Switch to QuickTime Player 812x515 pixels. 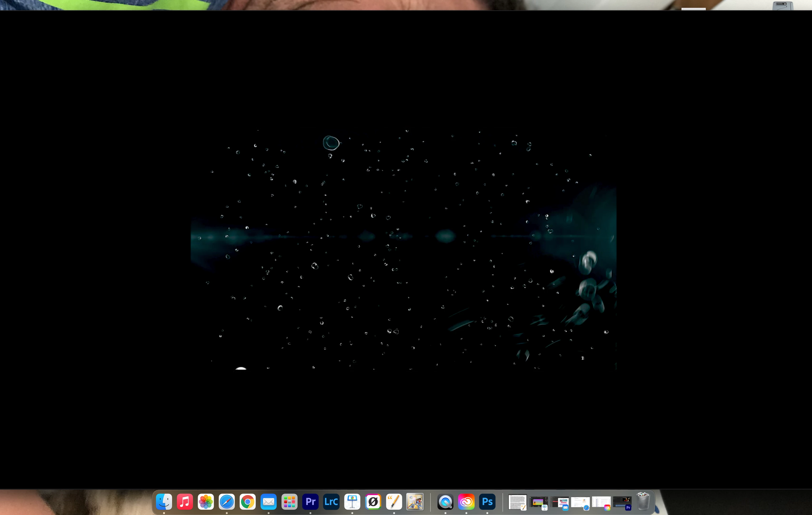(445, 502)
